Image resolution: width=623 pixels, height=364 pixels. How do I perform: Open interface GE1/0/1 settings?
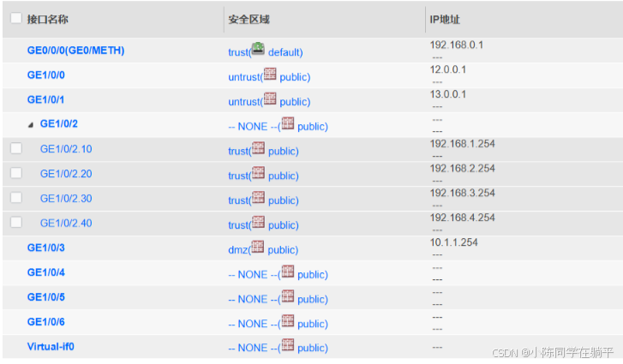[45, 99]
